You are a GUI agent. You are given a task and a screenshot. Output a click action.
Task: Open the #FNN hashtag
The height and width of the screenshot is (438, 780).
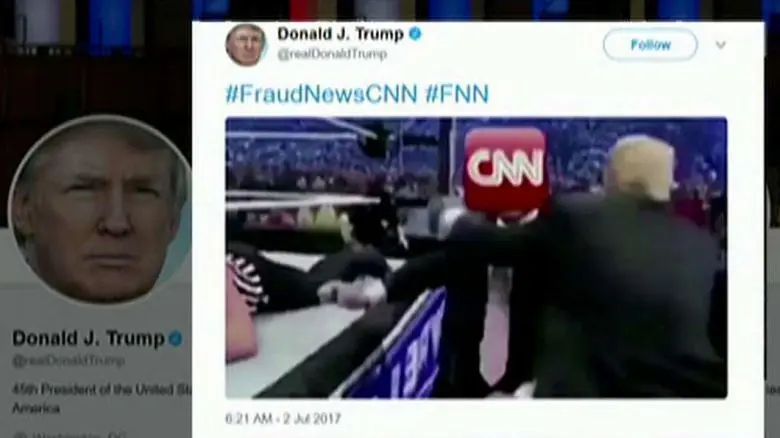(x=457, y=94)
